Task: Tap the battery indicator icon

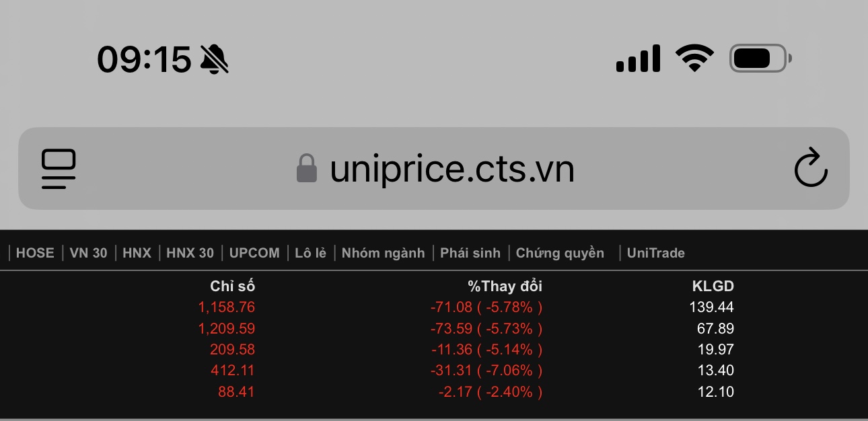Action: (x=760, y=59)
